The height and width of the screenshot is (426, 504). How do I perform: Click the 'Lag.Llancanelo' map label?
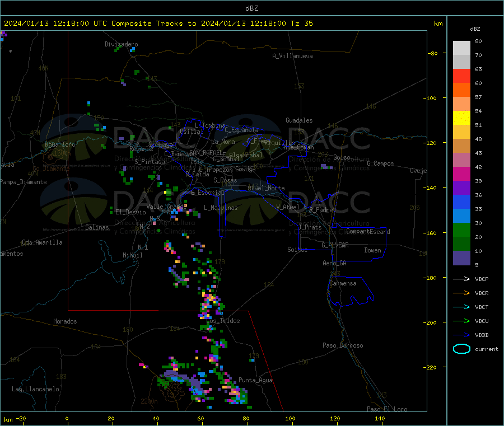[x=36, y=389]
